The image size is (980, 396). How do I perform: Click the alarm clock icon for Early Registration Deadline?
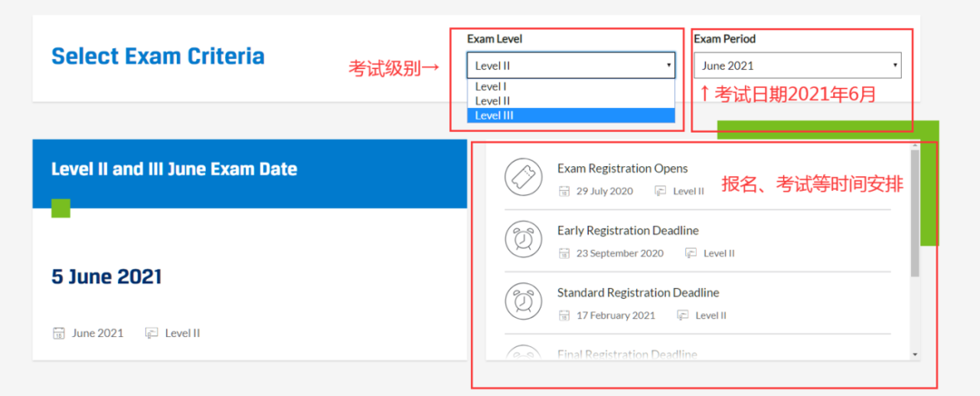pyautogui.click(x=523, y=238)
